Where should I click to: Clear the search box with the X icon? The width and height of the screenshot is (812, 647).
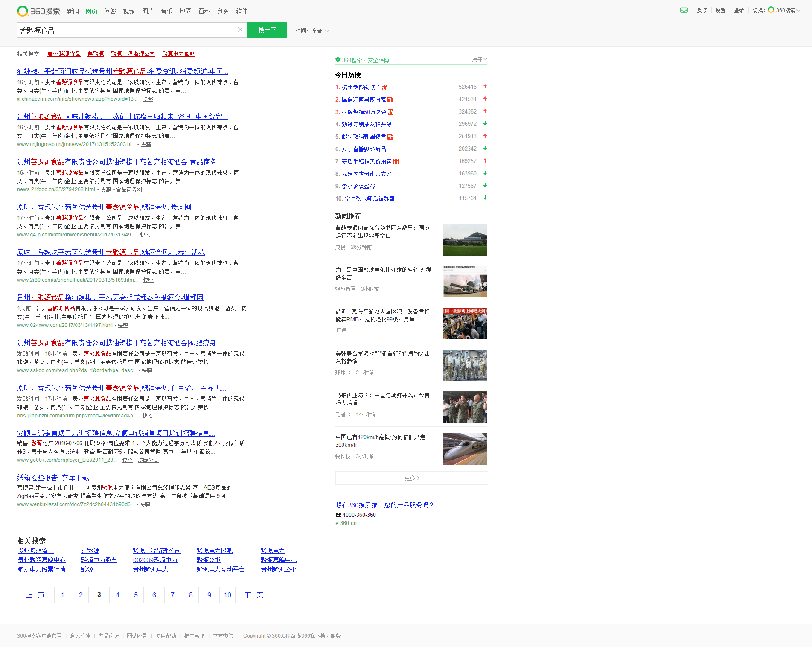[x=240, y=29]
